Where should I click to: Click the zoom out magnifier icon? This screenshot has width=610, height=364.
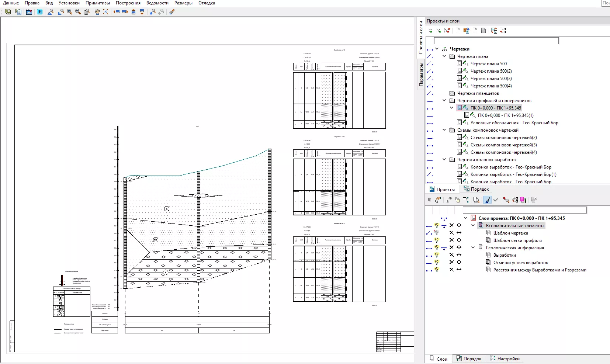78,12
